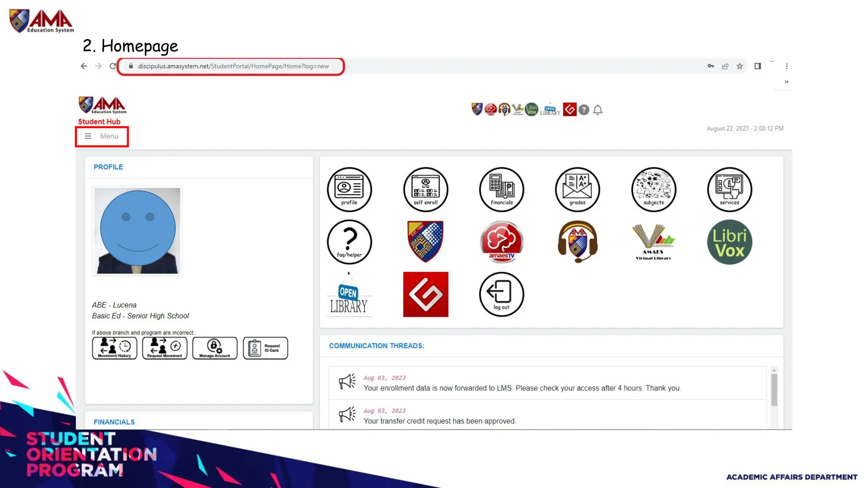The image size is (868, 488).
Task: Open the hamburger Menu
Action: (102, 136)
